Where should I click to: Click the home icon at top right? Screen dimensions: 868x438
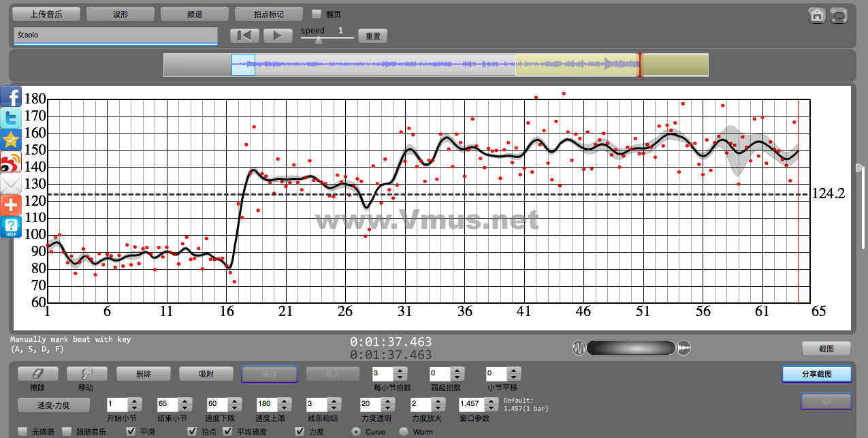(817, 16)
